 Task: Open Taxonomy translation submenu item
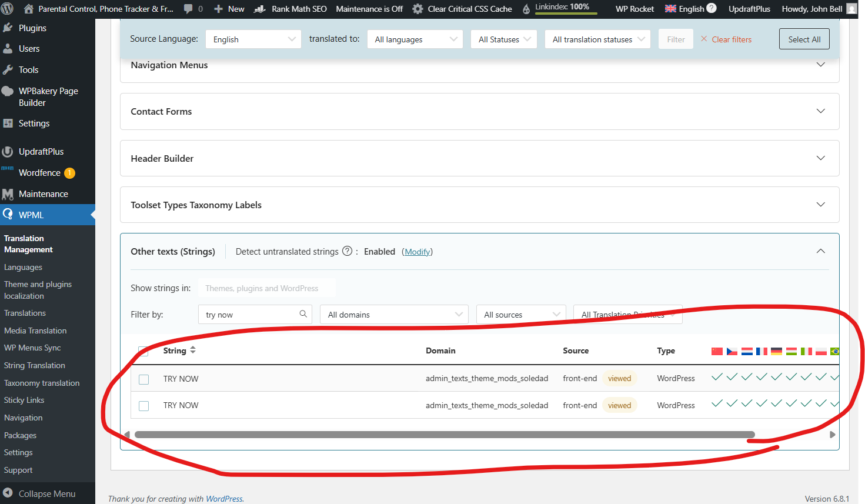(x=42, y=383)
